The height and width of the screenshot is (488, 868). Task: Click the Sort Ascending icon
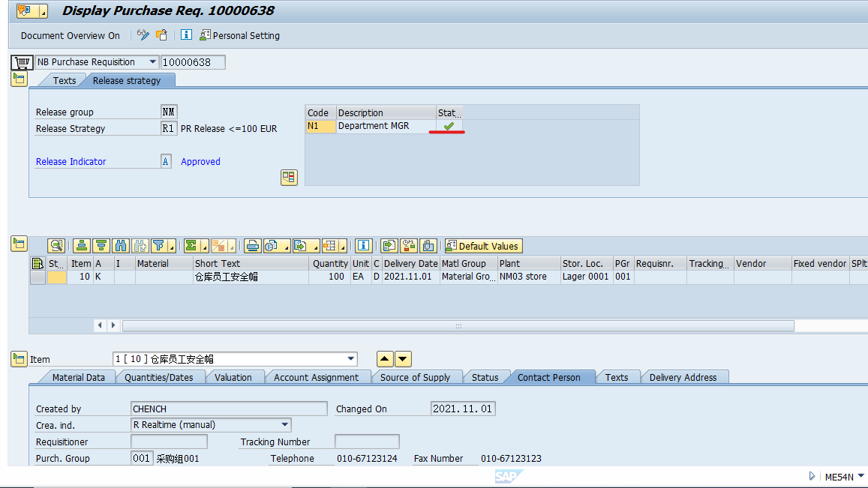(81, 246)
